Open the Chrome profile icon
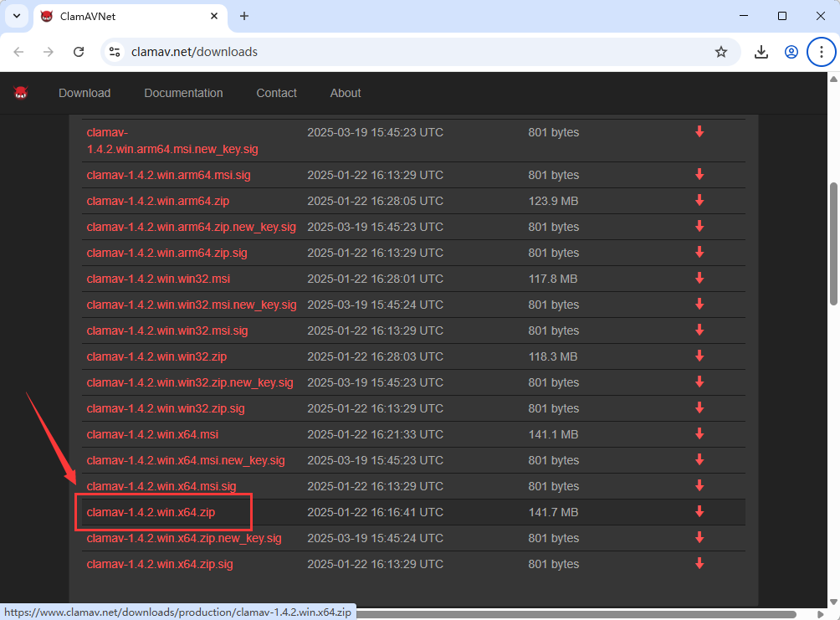This screenshot has height=620, width=840. pyautogui.click(x=791, y=52)
